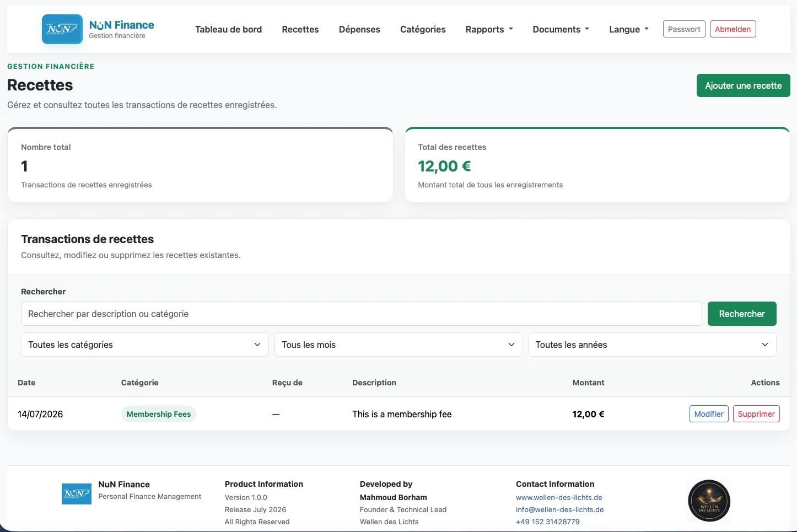Expand the Rapports dropdown menu

(489, 29)
